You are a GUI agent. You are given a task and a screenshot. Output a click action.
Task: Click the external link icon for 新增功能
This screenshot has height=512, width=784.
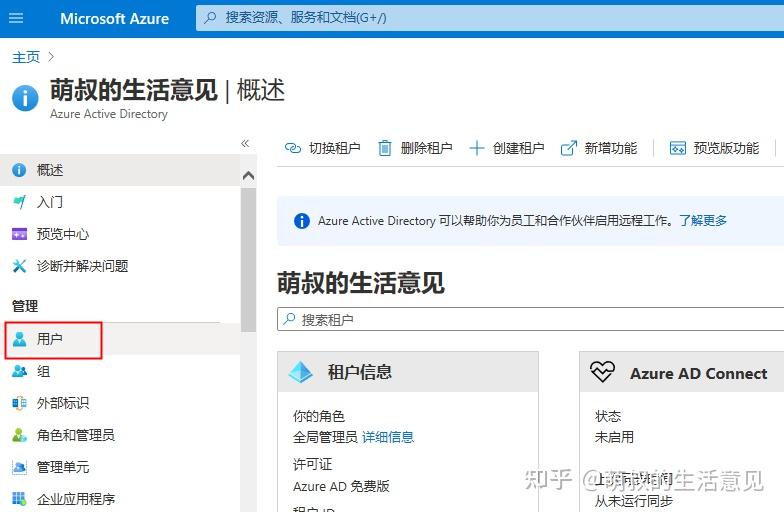pos(568,148)
